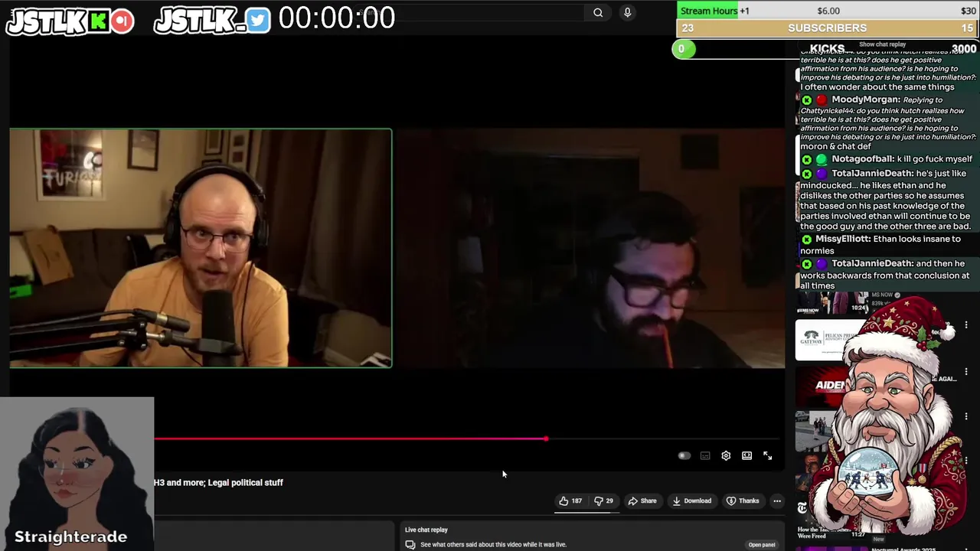Toggle the autoplay switch in player
Image resolution: width=980 pixels, height=551 pixels.
tap(684, 455)
